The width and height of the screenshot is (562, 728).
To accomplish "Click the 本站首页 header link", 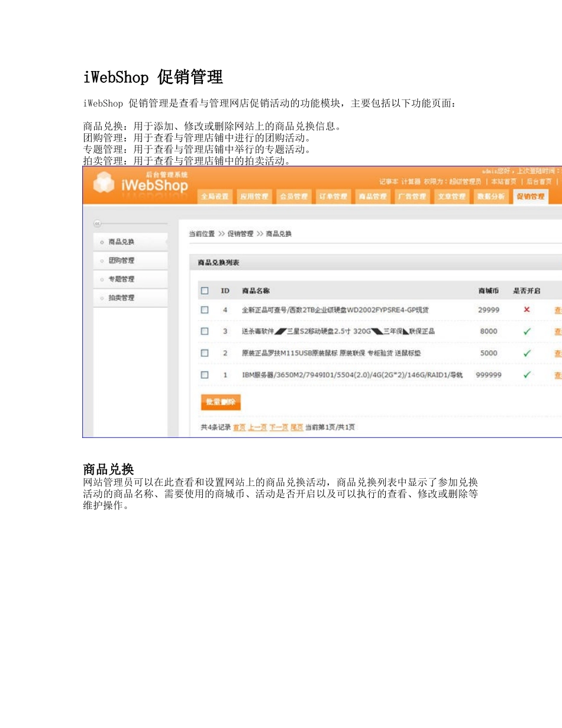I will pyautogui.click(x=504, y=182).
